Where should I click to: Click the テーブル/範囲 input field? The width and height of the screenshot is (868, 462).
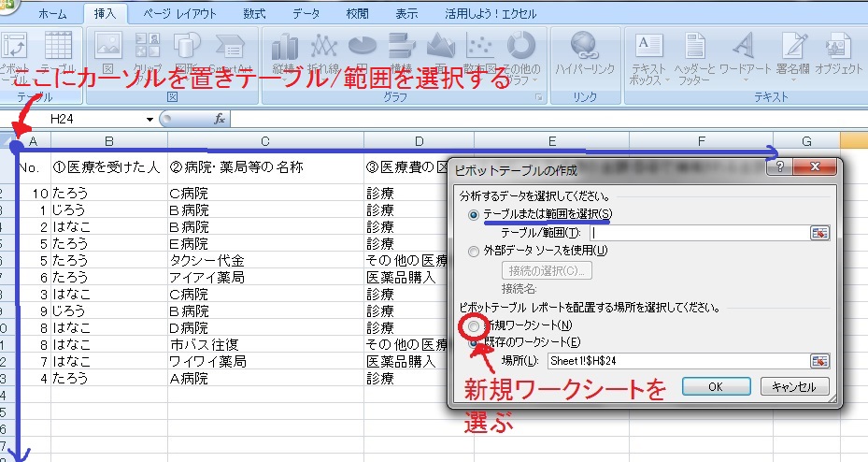point(700,233)
